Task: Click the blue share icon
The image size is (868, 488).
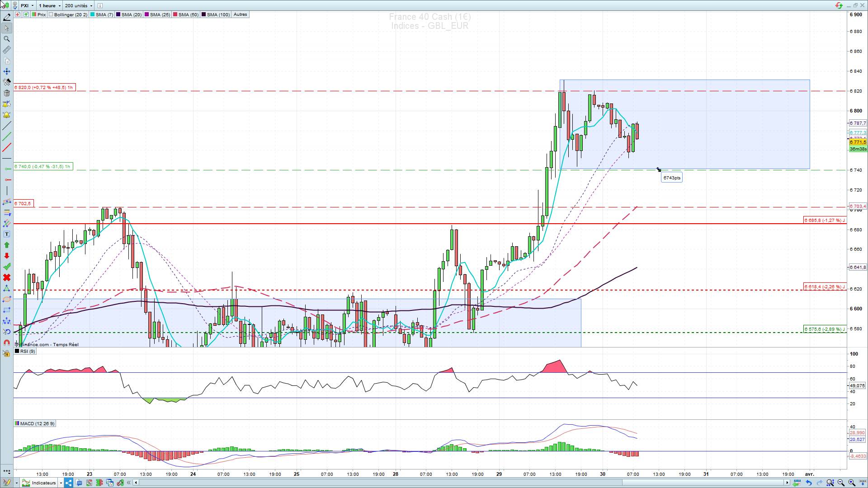Action: pyautogui.click(x=68, y=483)
